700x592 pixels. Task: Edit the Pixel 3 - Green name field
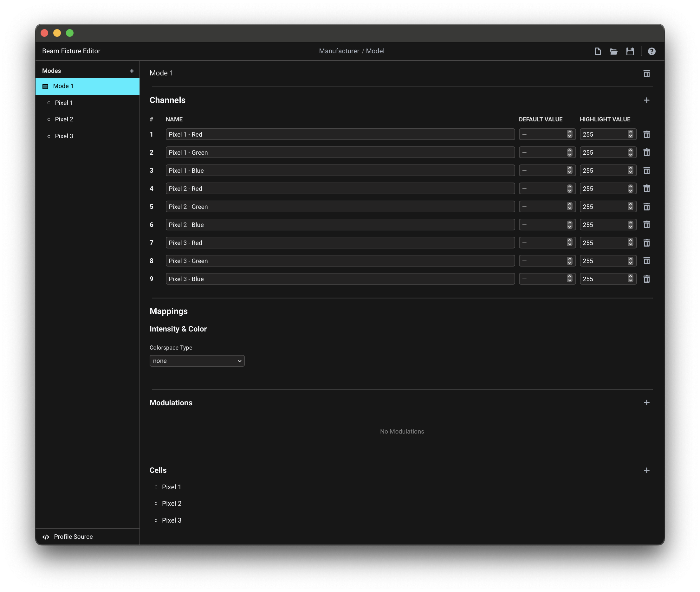[340, 261]
